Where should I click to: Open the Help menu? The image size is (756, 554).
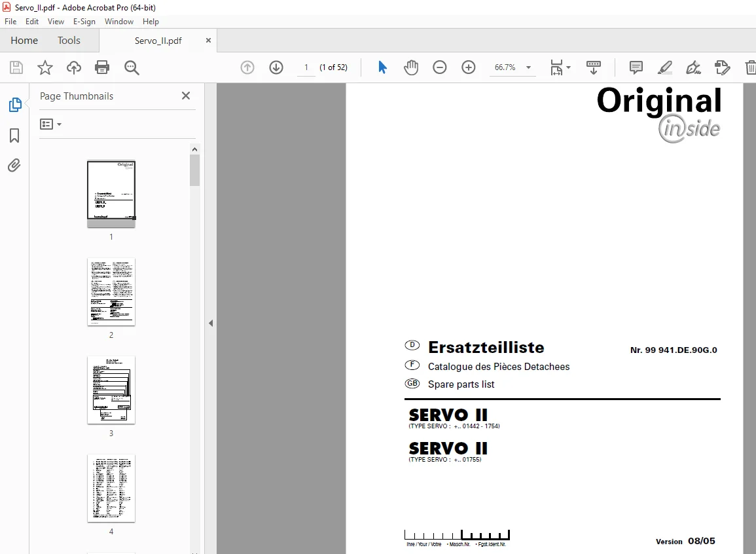click(151, 22)
